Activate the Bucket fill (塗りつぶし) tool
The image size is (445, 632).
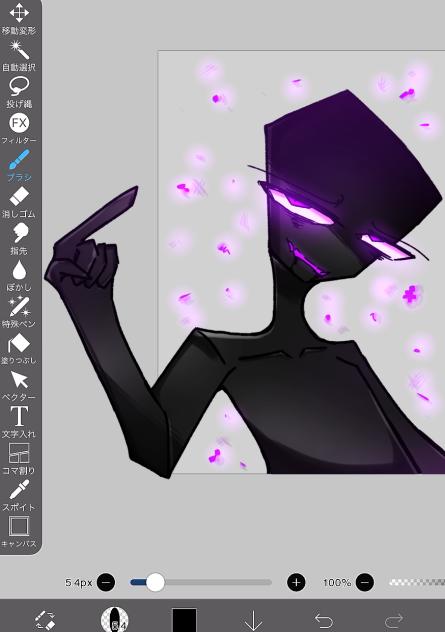point(19,349)
